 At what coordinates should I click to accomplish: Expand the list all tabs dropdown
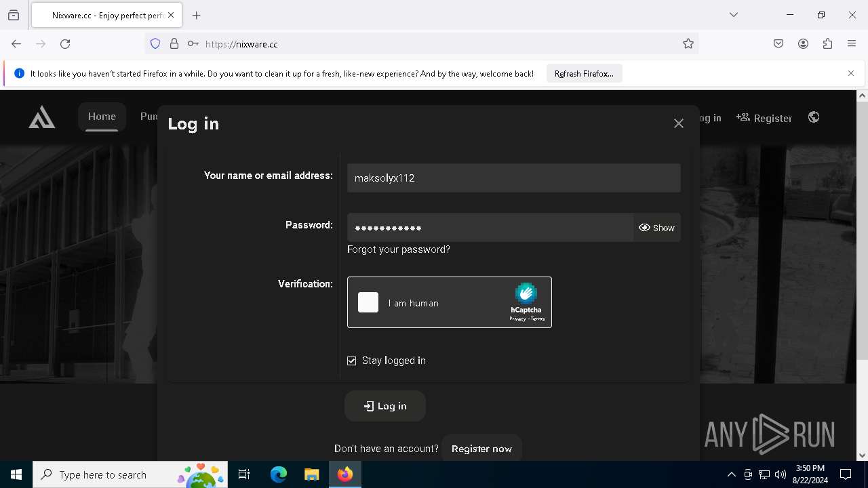click(734, 15)
